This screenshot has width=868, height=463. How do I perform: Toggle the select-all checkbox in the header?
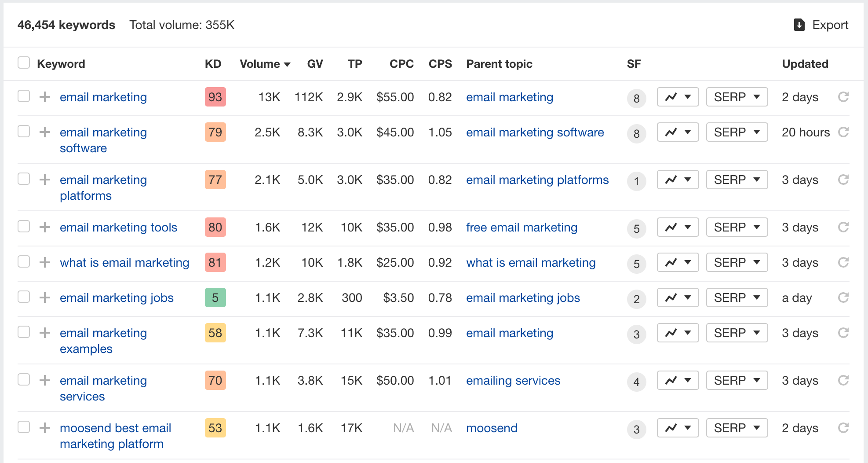click(24, 62)
